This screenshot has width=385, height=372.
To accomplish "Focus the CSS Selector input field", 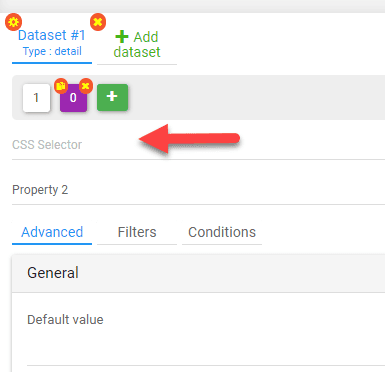I will (x=198, y=145).
